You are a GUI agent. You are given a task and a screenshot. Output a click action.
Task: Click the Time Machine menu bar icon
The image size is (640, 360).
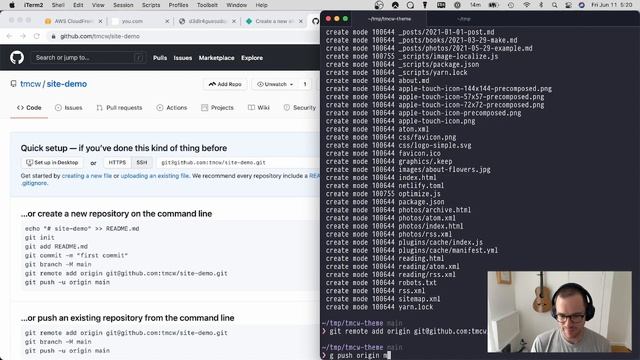click(511, 5)
